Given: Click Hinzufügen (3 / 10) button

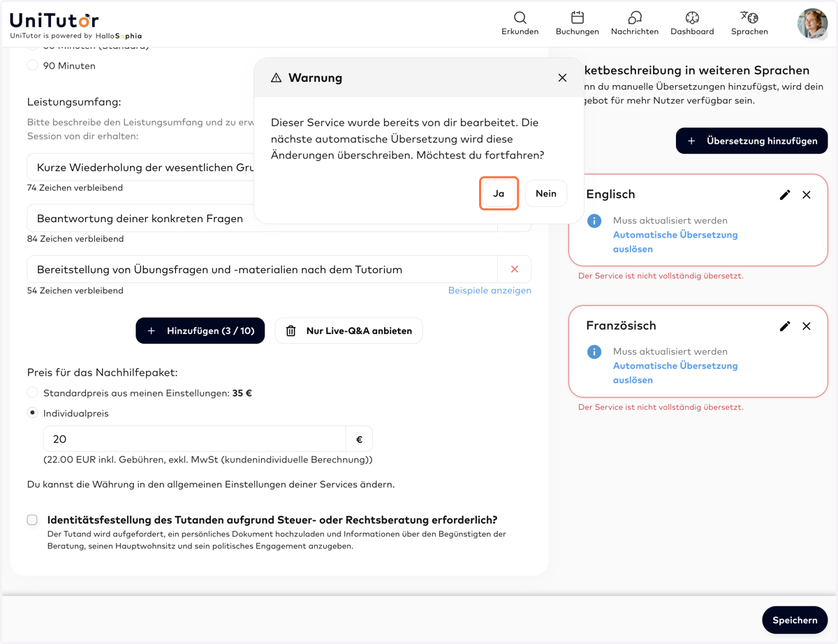Looking at the screenshot, I should 200,331.
